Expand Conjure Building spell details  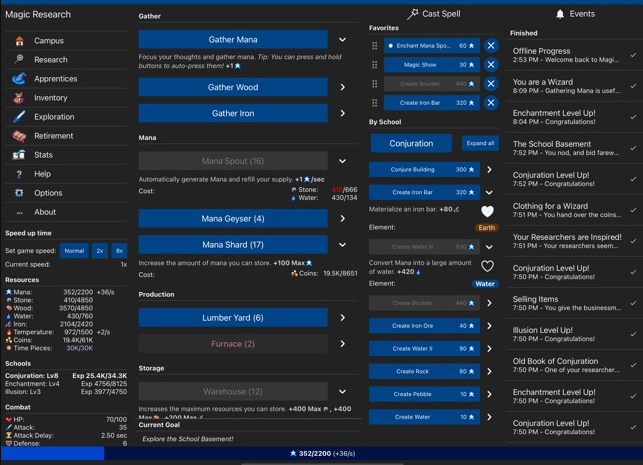click(x=489, y=169)
